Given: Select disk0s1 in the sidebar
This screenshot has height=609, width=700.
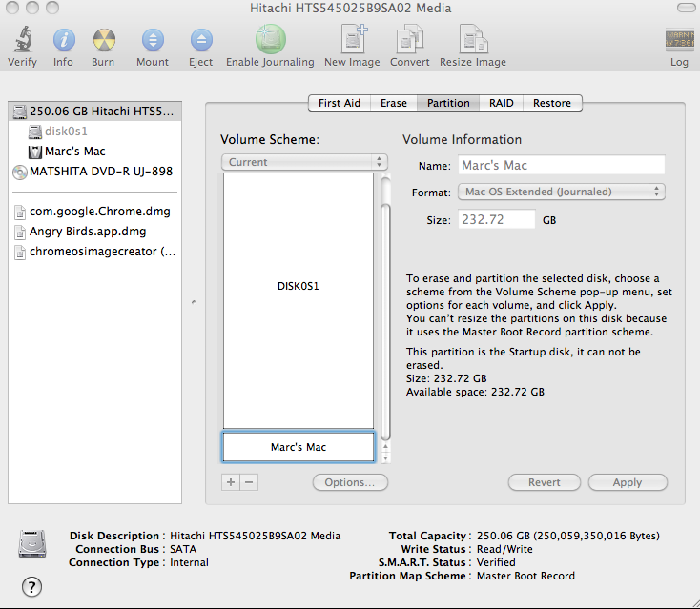Looking at the screenshot, I should [x=94, y=132].
